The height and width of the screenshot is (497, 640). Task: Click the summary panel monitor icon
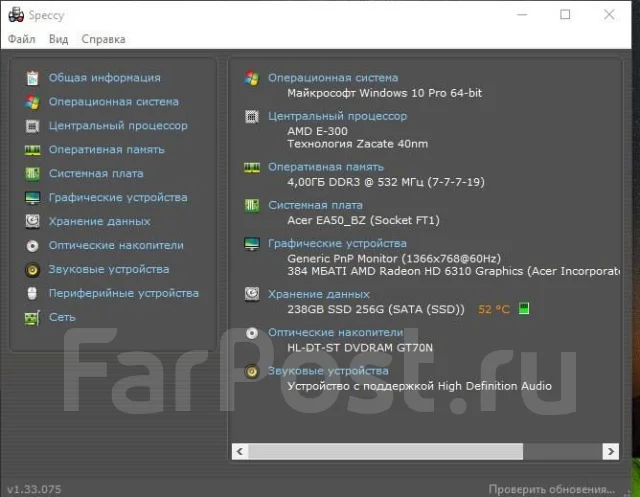(x=252, y=244)
